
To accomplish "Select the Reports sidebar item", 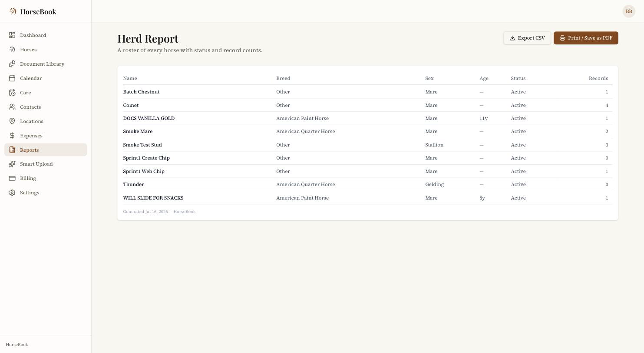I will [x=46, y=150].
